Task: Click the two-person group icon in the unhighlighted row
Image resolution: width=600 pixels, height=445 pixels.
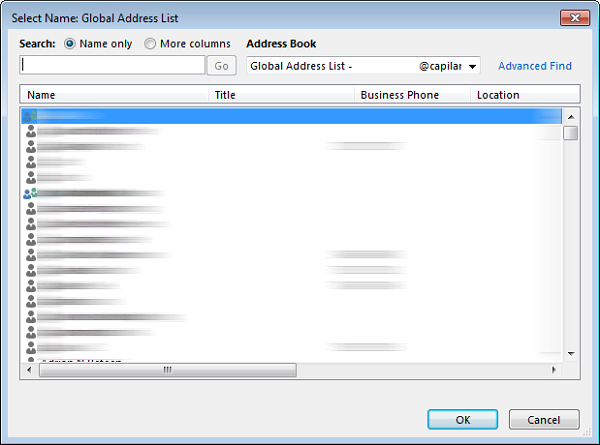Action: 30,193
